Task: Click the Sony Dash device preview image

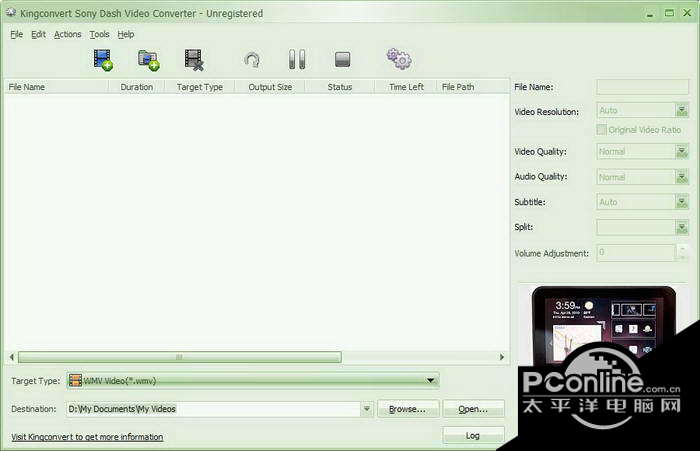Action: [x=604, y=326]
